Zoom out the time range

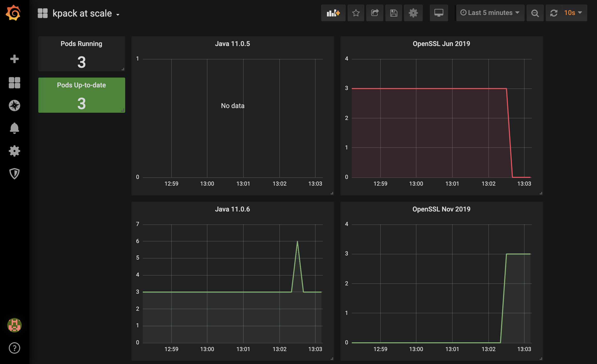(535, 13)
